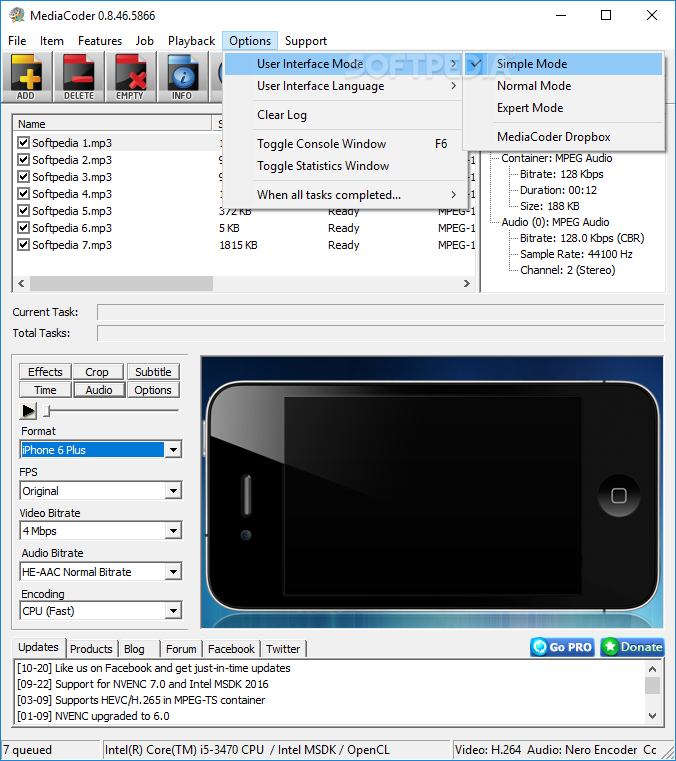Click the file list horizontal scrollbar thumb

click(x=121, y=283)
